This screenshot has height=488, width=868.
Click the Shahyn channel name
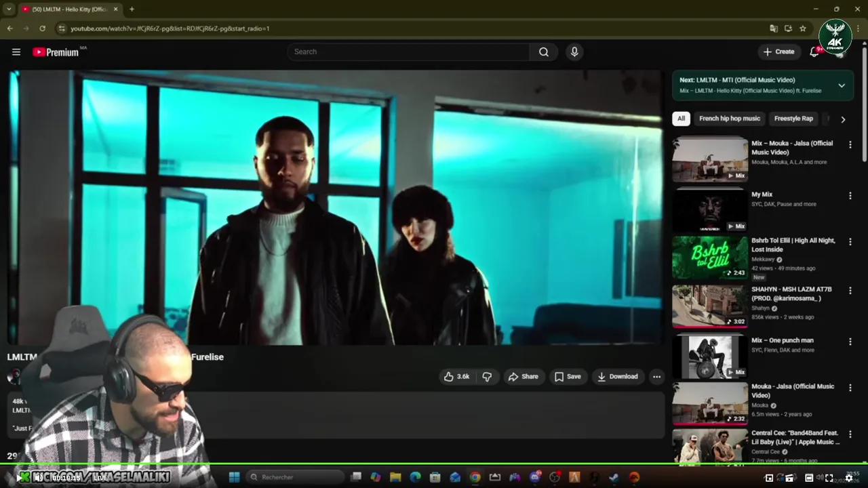(x=760, y=308)
